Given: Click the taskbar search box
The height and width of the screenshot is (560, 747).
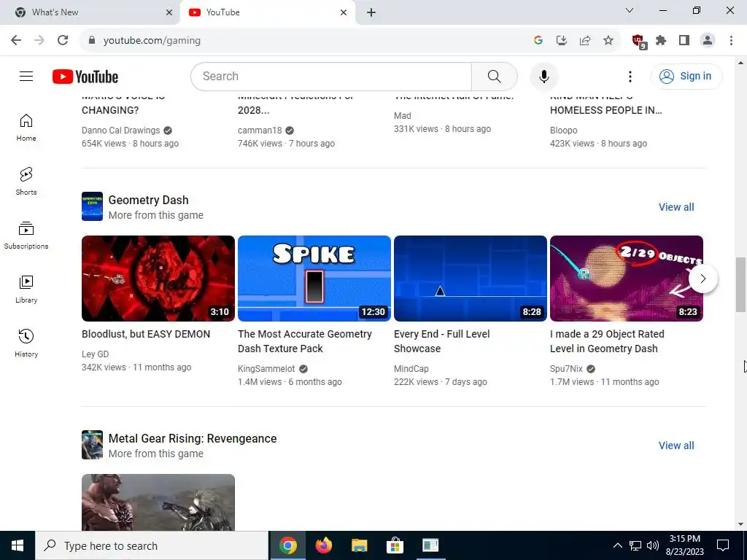Looking at the screenshot, I should [152, 545].
